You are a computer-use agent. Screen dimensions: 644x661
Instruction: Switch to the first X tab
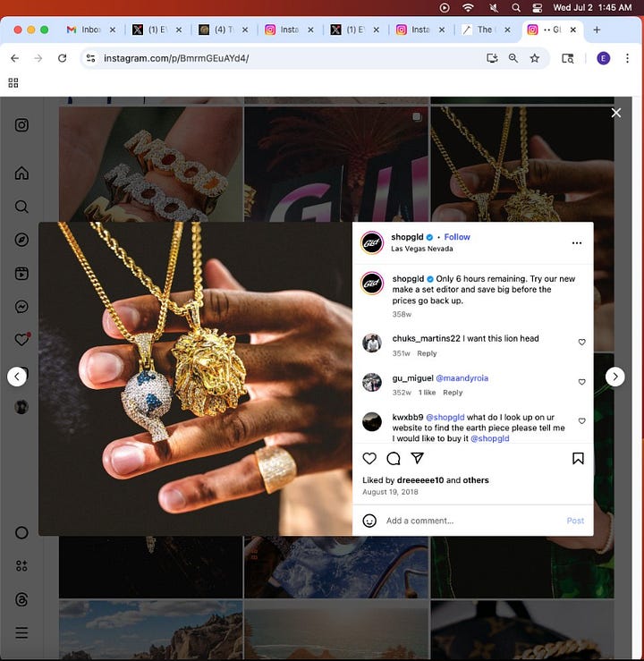point(157,30)
